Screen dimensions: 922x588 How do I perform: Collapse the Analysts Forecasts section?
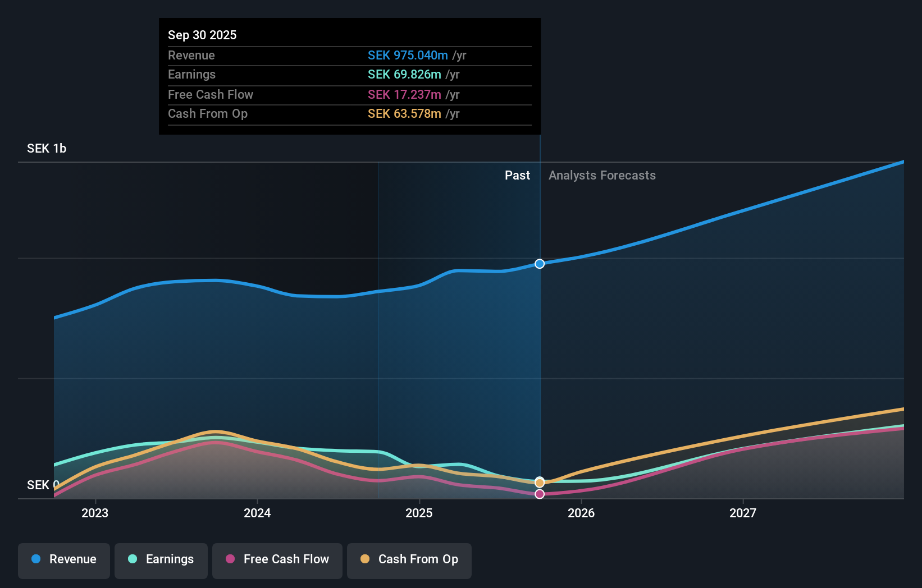point(602,175)
